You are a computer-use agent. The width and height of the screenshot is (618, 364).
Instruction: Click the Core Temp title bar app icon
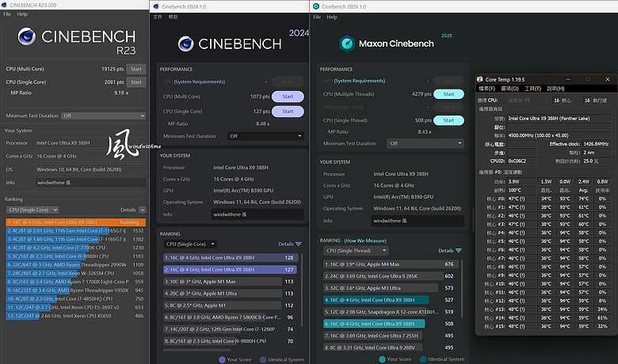[479, 79]
